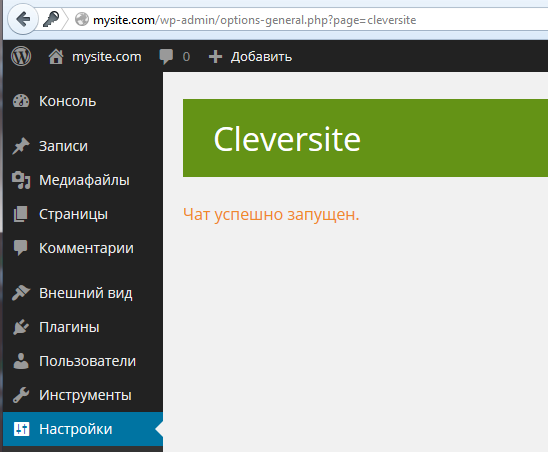Click the Добавить new content link

point(261,57)
